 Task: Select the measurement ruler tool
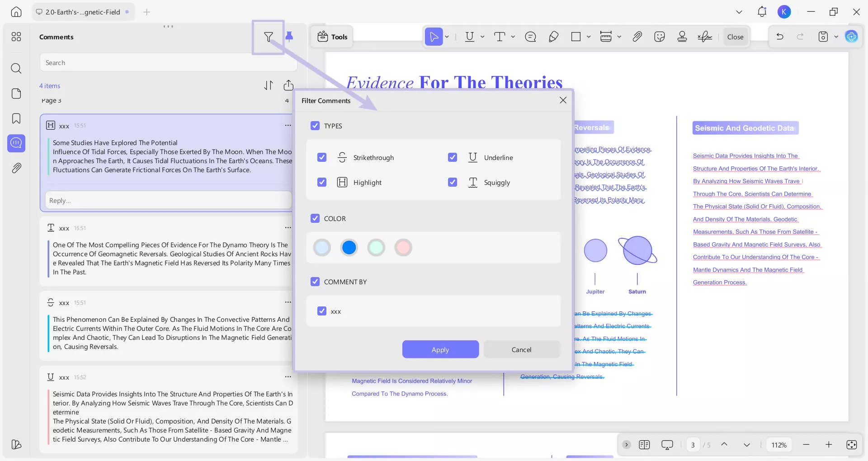coord(606,37)
